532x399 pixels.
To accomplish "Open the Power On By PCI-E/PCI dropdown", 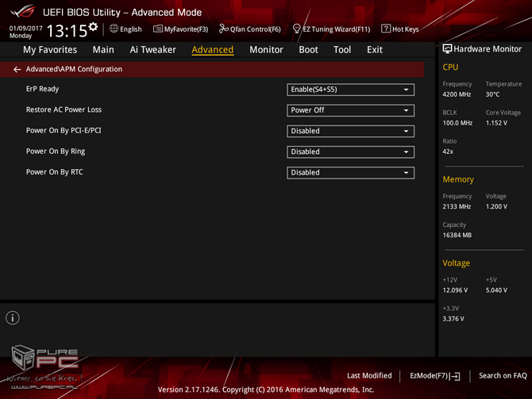I will (350, 131).
